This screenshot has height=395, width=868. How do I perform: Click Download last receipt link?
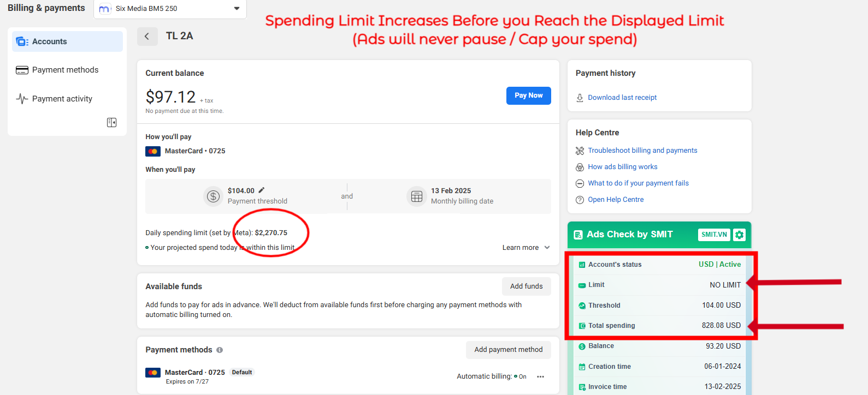point(622,98)
